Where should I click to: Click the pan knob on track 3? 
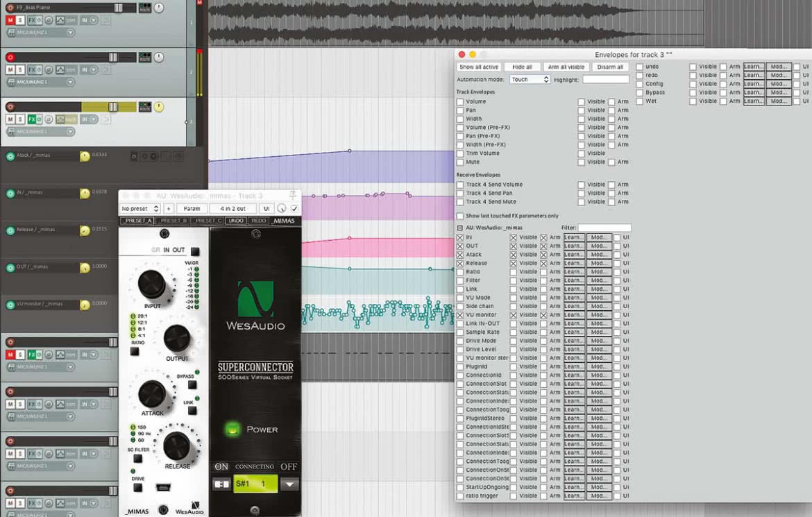(158, 107)
